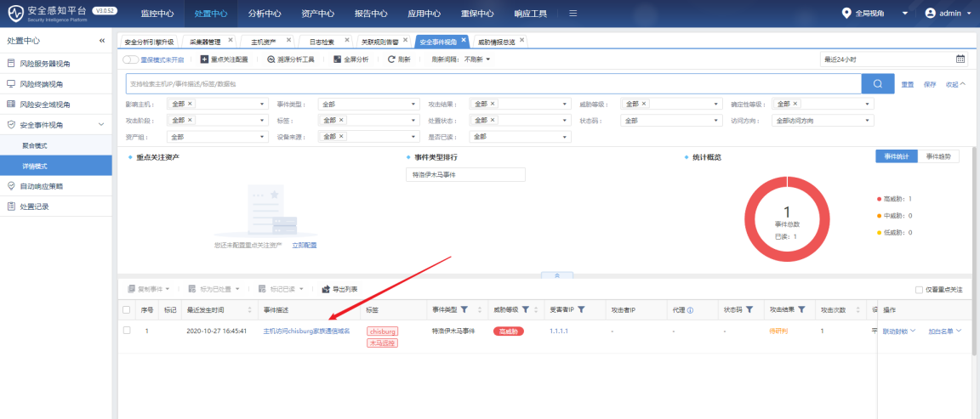Viewport: 980px width, 419px height.
Task: Toggle the 重保模式 switch
Action: (131, 59)
